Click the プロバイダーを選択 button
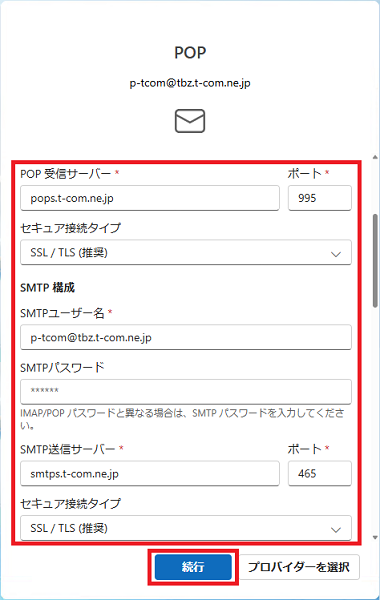Image resolution: width=380 pixels, height=600 pixels. pos(298,567)
